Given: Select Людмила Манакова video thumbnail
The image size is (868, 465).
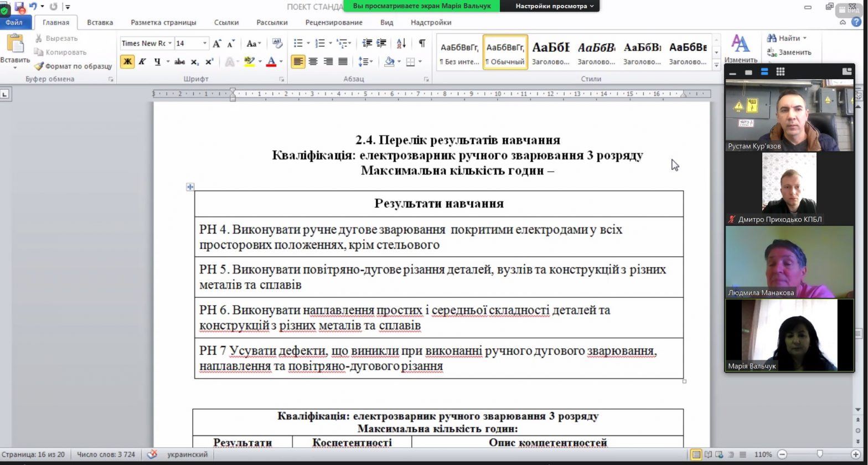Looking at the screenshot, I should (x=789, y=262).
